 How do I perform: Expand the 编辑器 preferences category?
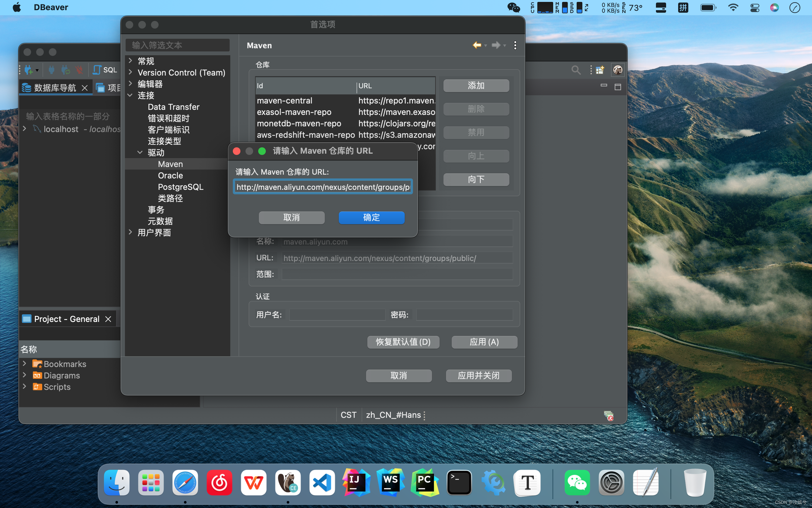(131, 84)
